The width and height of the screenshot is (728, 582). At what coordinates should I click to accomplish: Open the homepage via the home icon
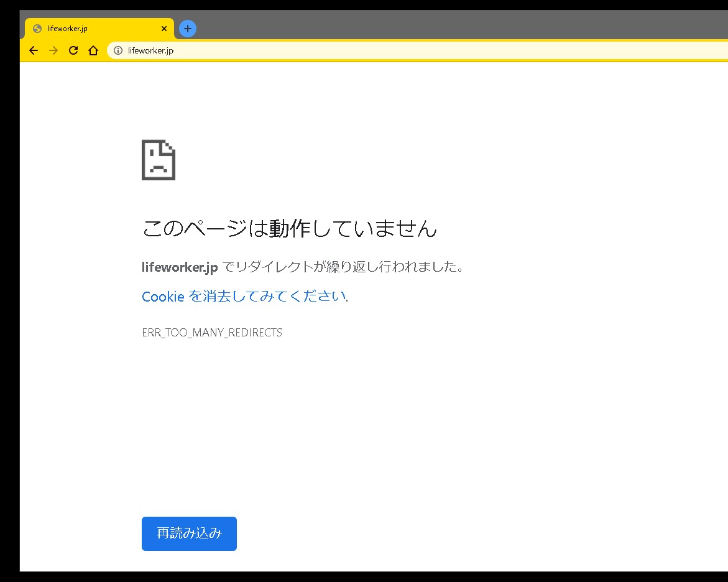pos(93,50)
